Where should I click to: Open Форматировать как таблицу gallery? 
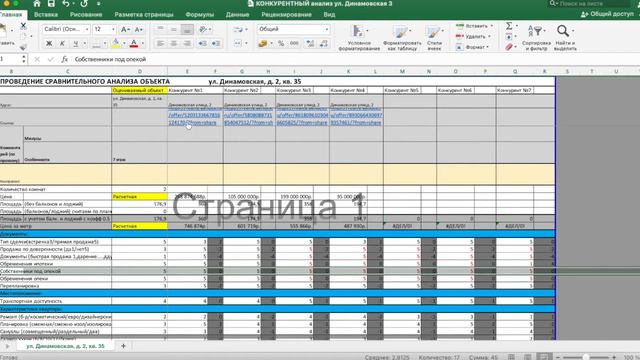(402, 38)
